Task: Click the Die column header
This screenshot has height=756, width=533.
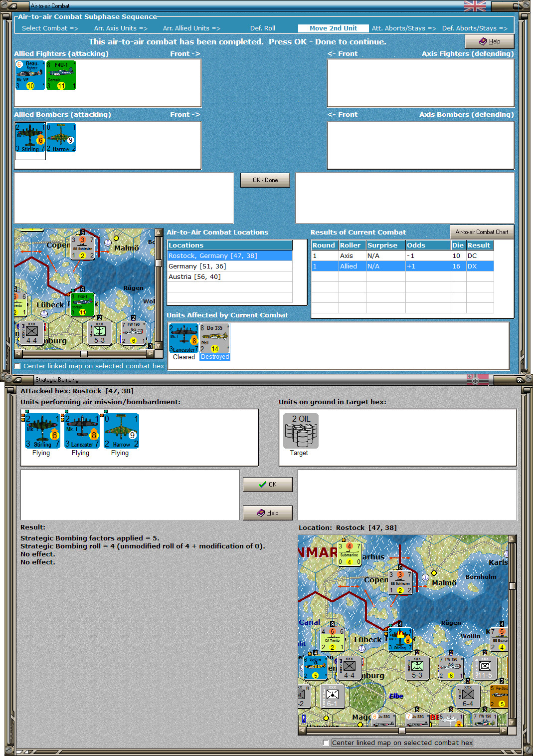Action: (x=458, y=246)
